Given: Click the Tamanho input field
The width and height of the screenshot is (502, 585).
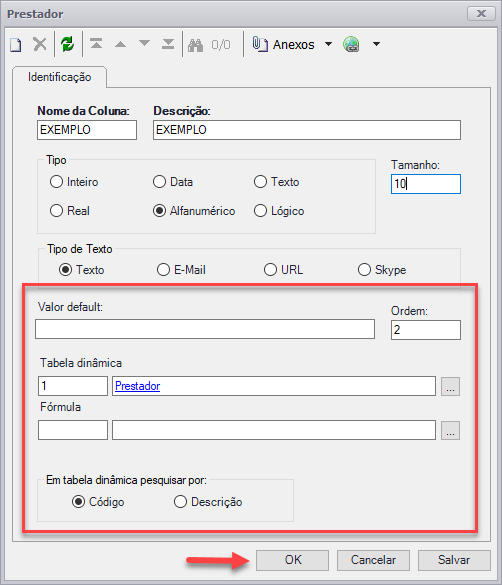Looking at the screenshot, I should click(426, 184).
